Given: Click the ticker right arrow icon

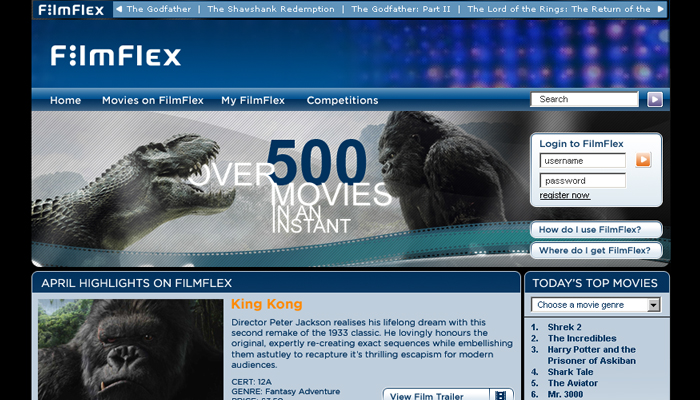Looking at the screenshot, I should click(661, 9).
